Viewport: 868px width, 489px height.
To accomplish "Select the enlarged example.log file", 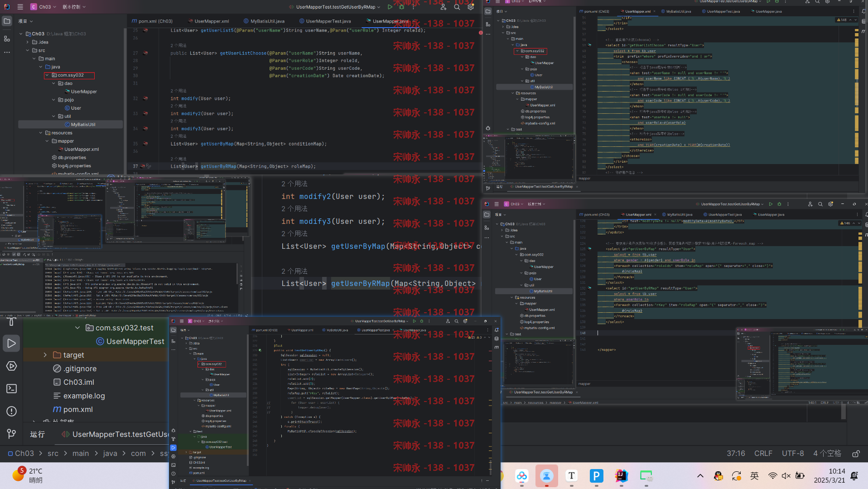I will [x=79, y=396].
